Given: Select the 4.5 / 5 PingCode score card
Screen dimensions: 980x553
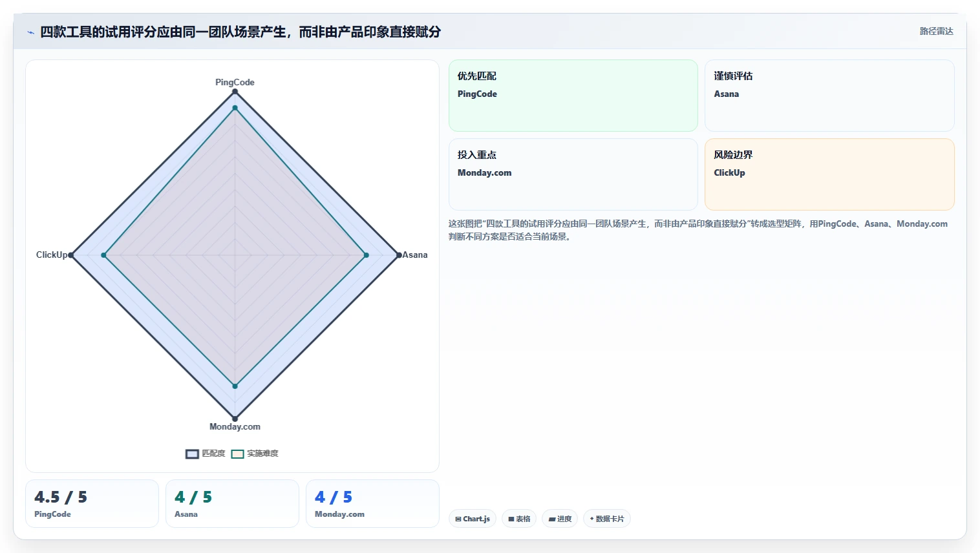Looking at the screenshot, I should (92, 503).
